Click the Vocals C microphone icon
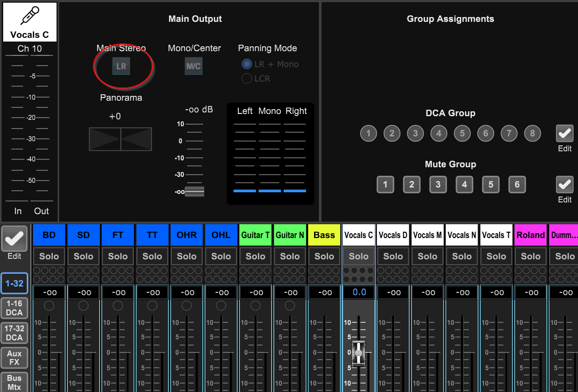 point(30,15)
